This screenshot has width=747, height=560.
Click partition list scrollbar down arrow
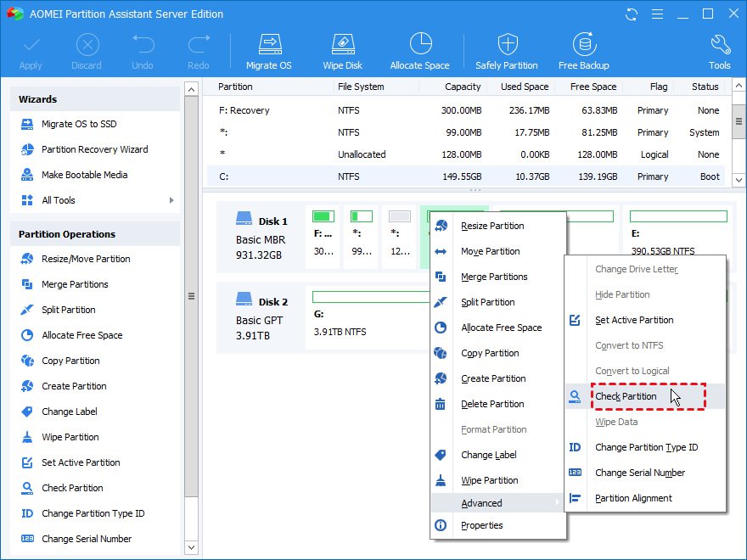[739, 180]
